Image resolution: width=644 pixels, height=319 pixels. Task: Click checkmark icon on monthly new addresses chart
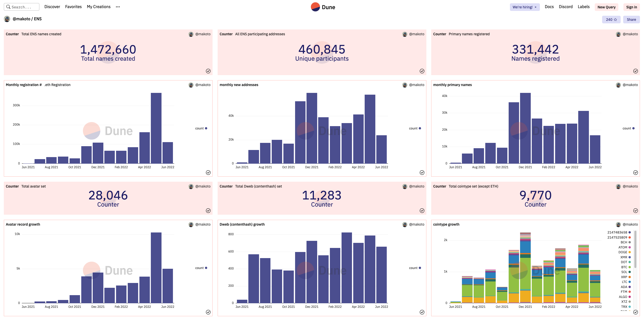422,173
